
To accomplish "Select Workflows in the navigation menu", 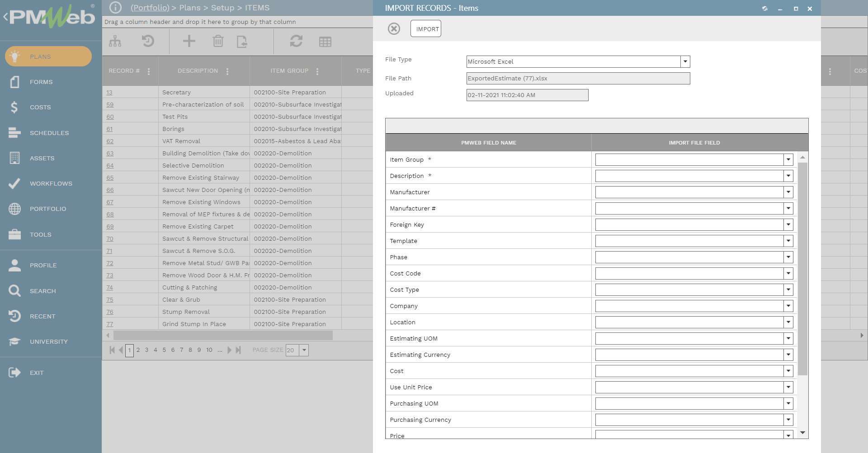I will (51, 183).
